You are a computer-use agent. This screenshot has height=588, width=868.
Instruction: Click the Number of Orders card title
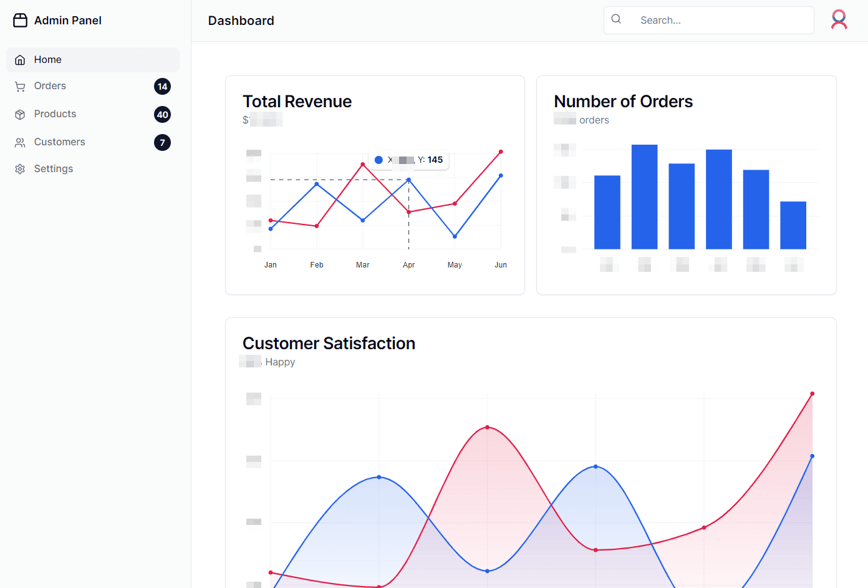pyautogui.click(x=623, y=102)
